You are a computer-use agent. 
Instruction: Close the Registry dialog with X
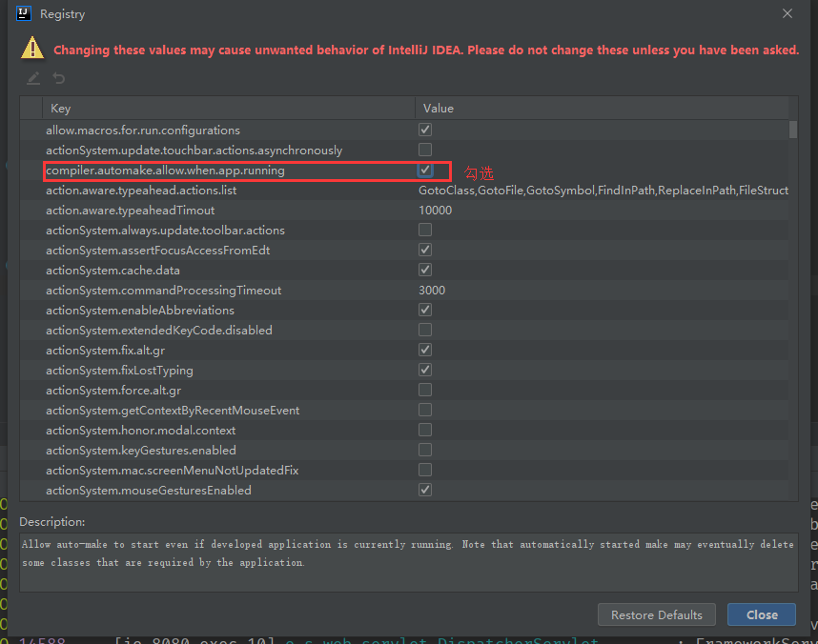click(787, 13)
